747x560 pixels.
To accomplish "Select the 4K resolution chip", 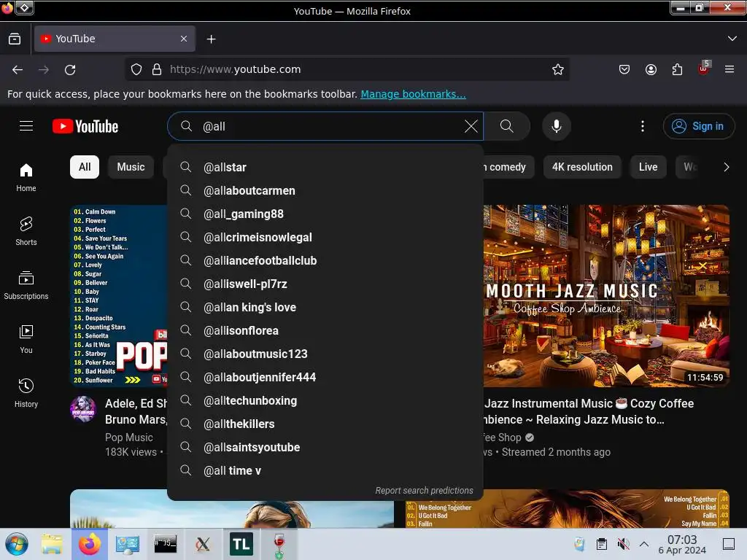I will click(582, 167).
